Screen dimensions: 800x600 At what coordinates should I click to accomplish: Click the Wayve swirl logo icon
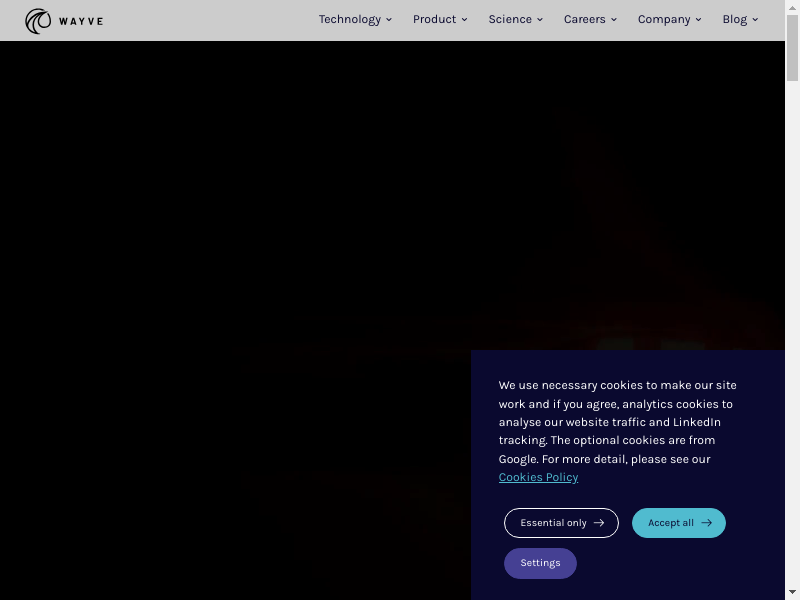point(38,21)
